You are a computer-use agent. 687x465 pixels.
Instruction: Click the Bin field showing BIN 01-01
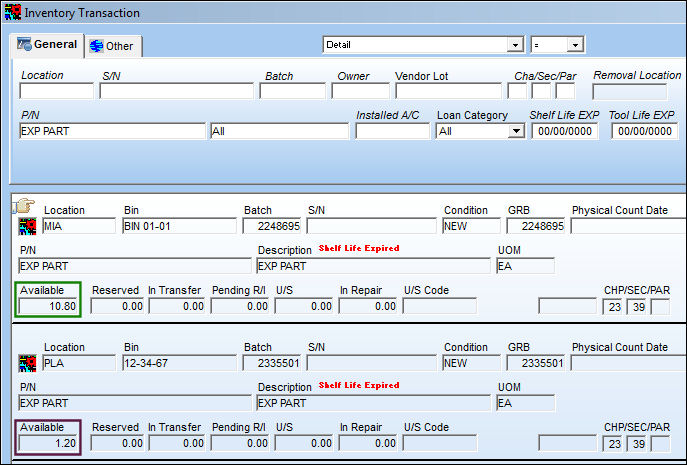(180, 226)
